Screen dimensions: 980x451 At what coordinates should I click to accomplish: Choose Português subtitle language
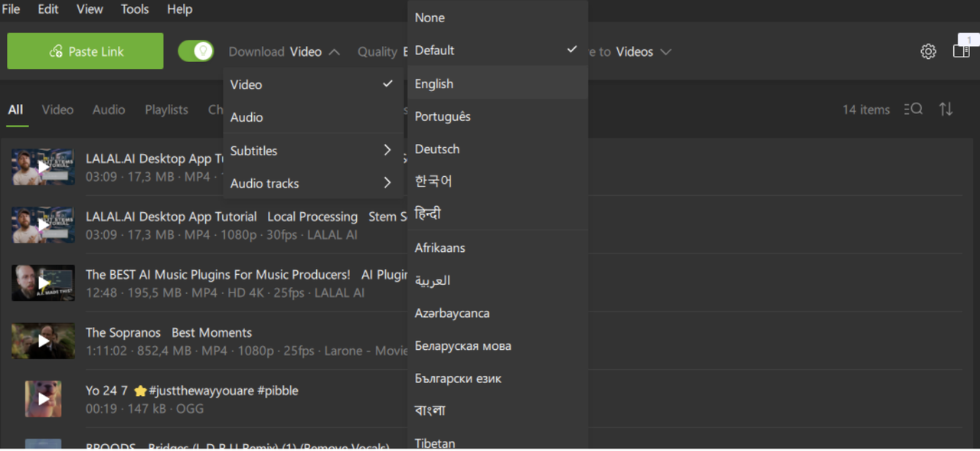click(x=498, y=116)
